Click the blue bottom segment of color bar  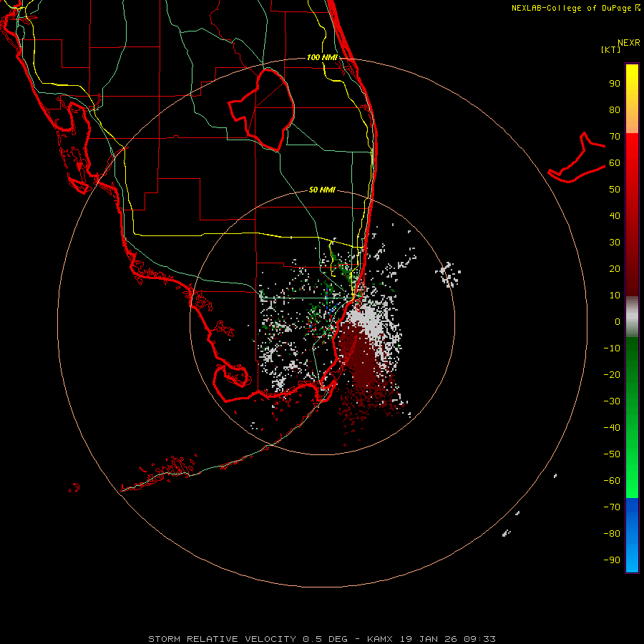(632, 535)
